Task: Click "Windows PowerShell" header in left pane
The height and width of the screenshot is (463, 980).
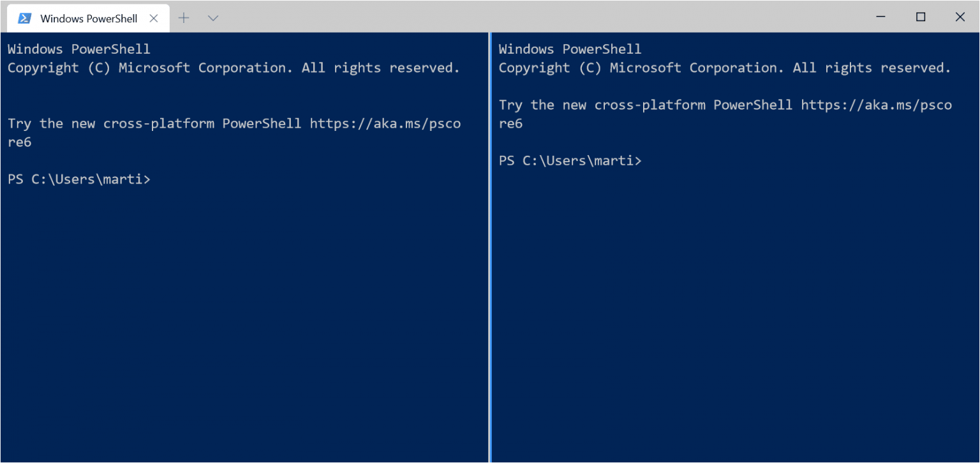Action: pos(79,49)
